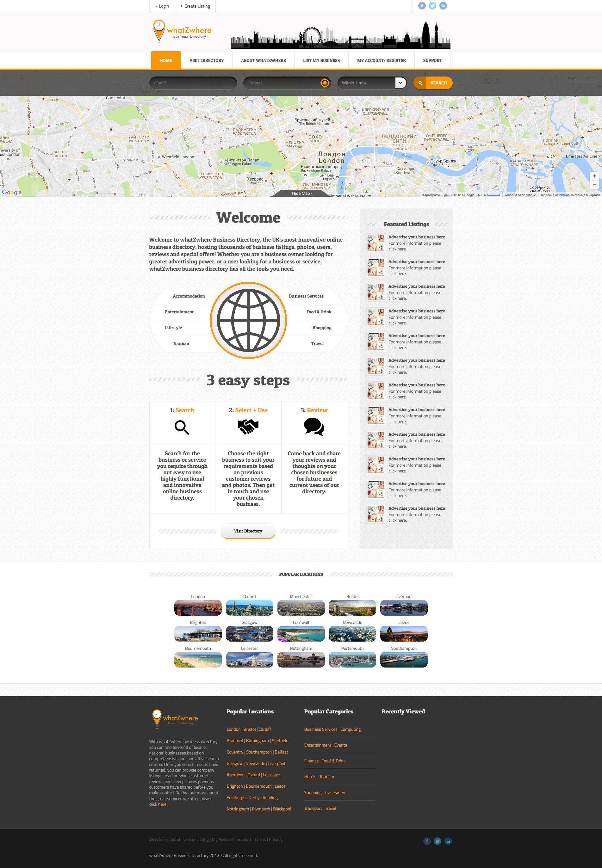Viewport: 602px width, 868px height.
Task: Open the Glasgow location thumbnail
Action: coord(249,633)
